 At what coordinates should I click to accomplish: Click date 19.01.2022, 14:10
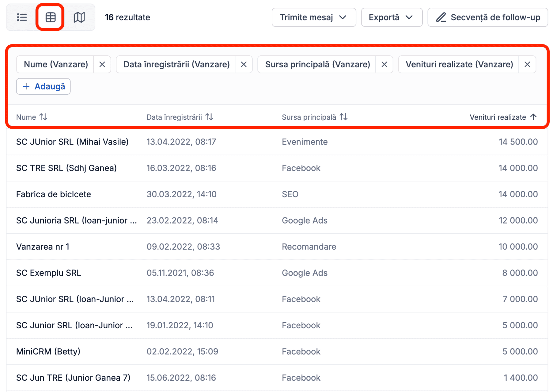pyautogui.click(x=180, y=325)
